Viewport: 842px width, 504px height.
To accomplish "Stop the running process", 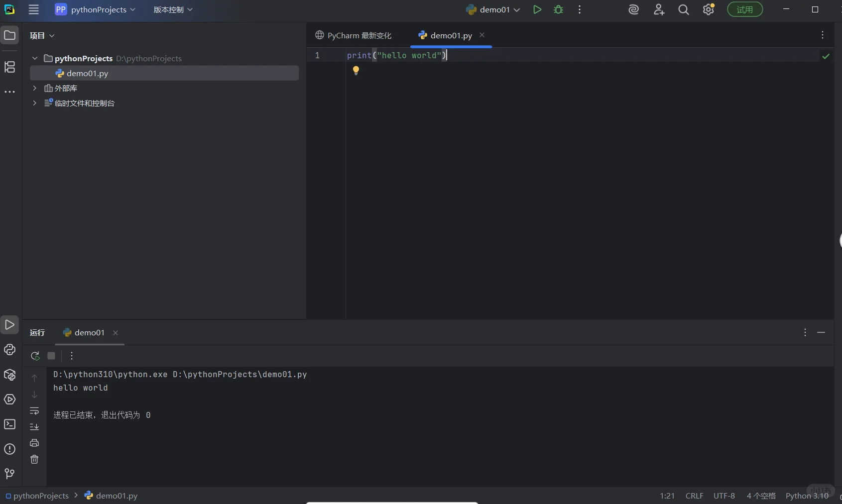I will tap(51, 356).
